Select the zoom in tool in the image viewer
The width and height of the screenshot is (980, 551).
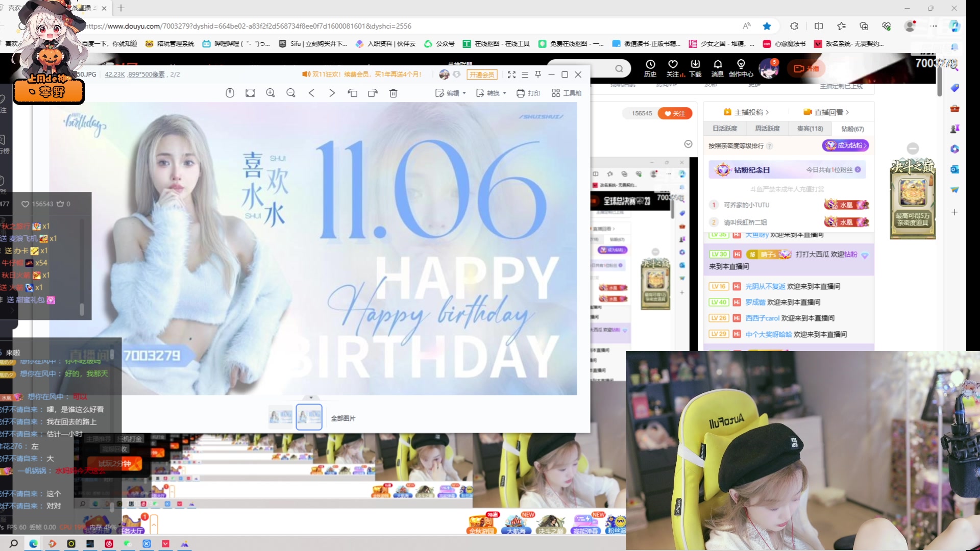click(271, 93)
